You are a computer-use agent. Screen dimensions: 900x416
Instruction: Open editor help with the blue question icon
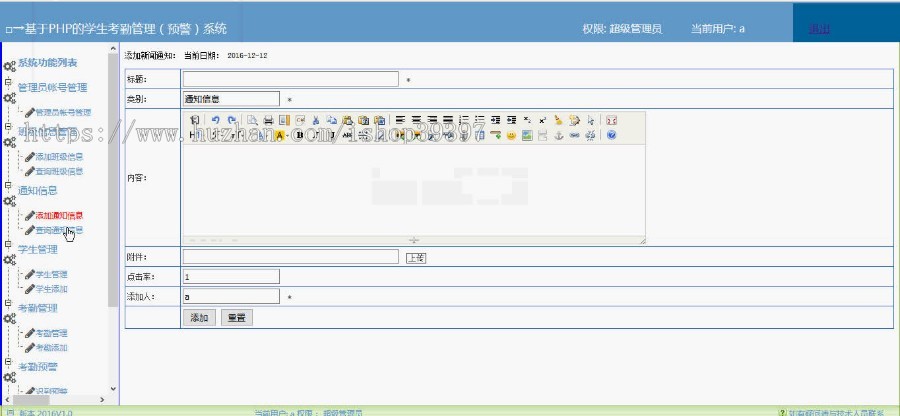tap(611, 135)
